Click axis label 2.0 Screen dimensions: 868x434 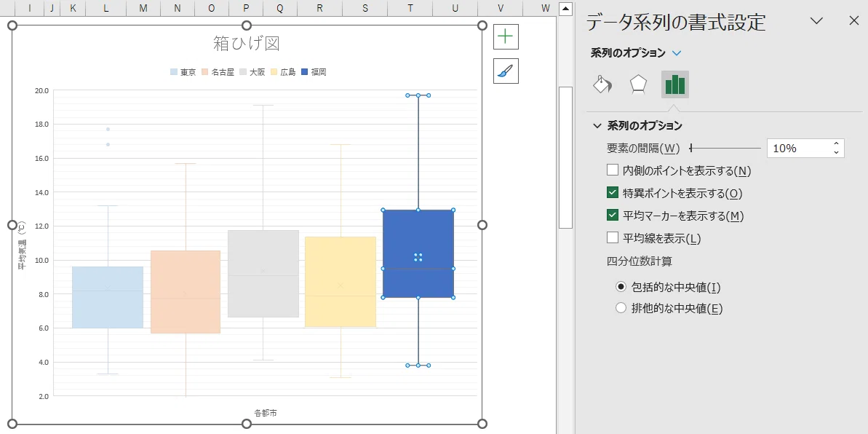[x=42, y=396]
